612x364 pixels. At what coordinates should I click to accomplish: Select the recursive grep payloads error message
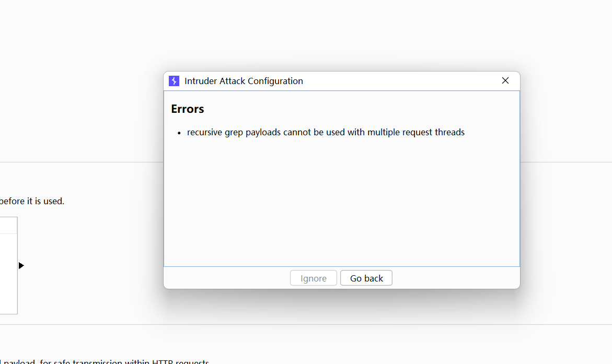pos(326,133)
